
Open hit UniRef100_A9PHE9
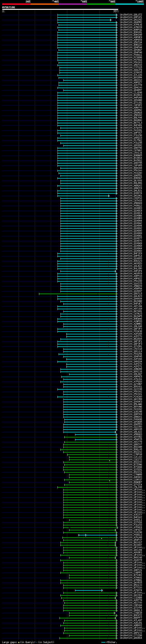coord(131,37)
